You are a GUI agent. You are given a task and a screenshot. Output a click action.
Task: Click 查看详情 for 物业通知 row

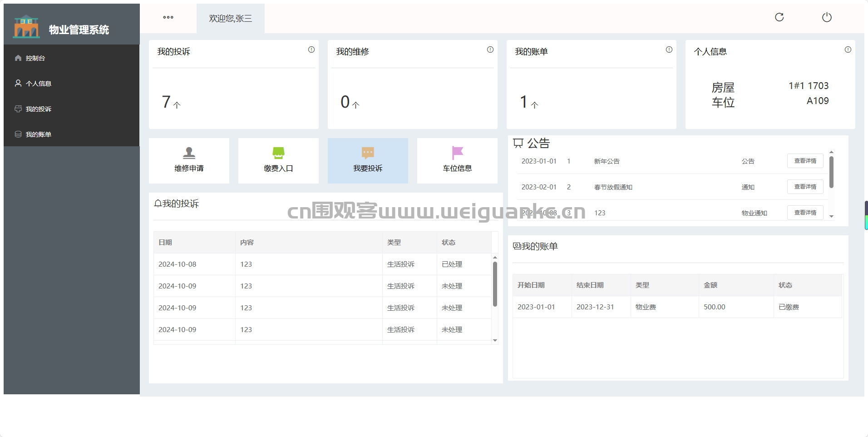(x=805, y=213)
